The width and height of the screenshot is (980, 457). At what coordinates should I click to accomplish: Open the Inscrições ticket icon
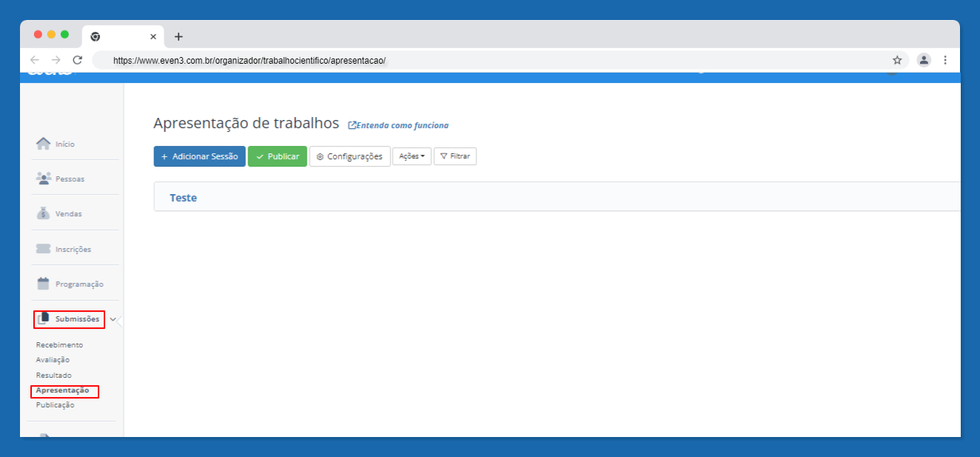tap(44, 249)
